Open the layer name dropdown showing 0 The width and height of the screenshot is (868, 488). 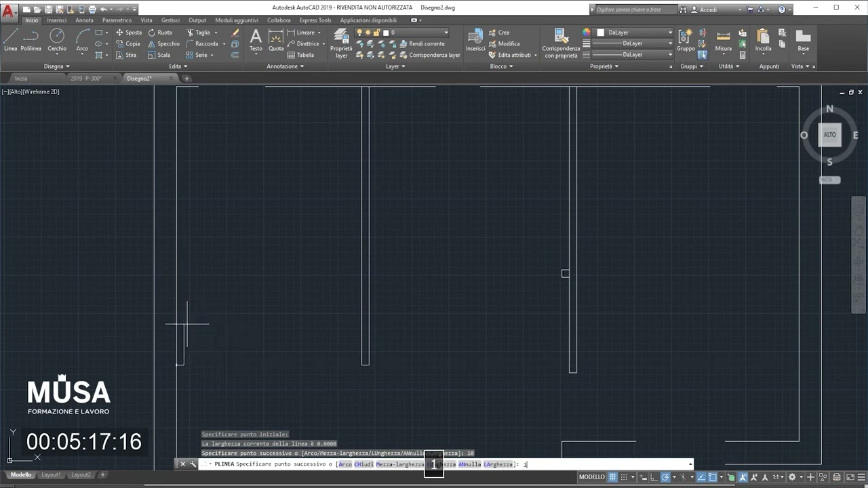pyautogui.click(x=415, y=33)
